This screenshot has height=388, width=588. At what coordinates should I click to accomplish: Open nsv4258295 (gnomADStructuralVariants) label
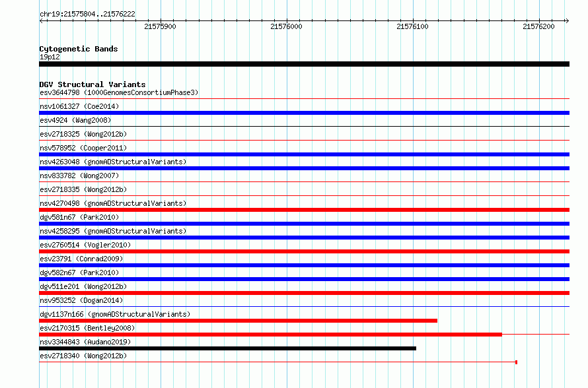click(x=113, y=231)
